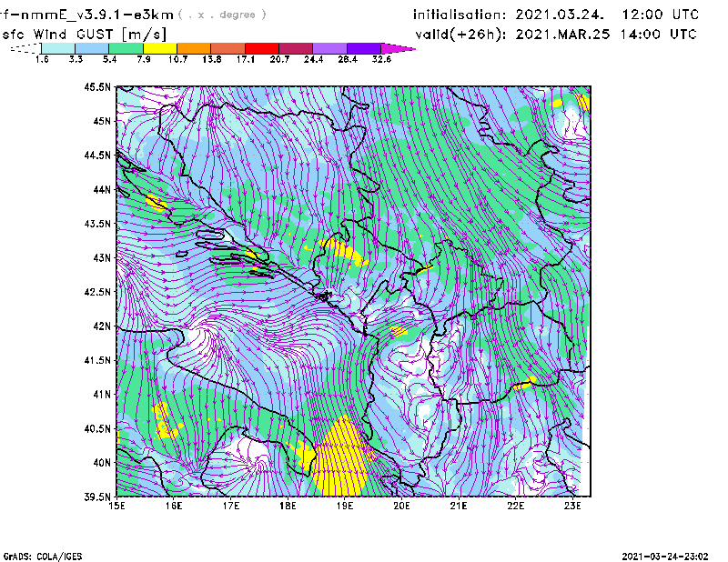Click the 21E longitude label
The image size is (728, 562).
(x=459, y=506)
